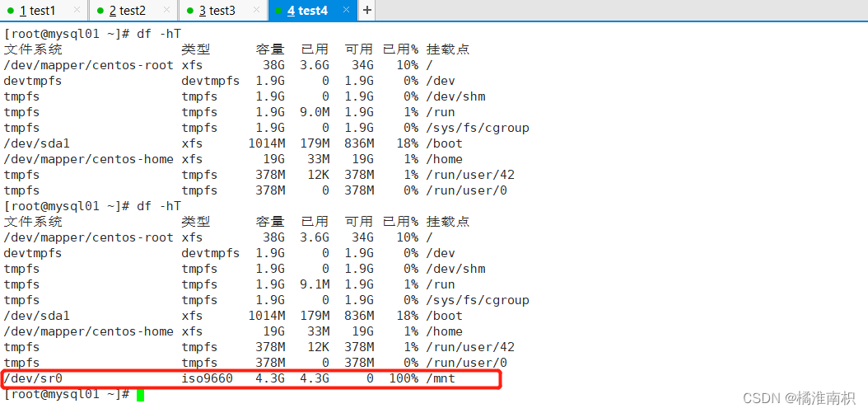This screenshot has height=413, width=868.
Task: Switch to the test3 session tab
Action: [222, 11]
